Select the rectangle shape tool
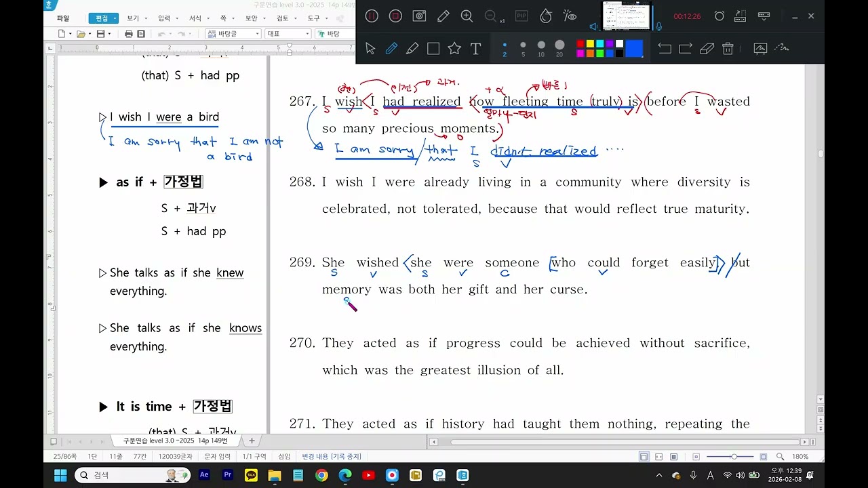Image resolution: width=868 pixels, height=488 pixels. point(433,48)
